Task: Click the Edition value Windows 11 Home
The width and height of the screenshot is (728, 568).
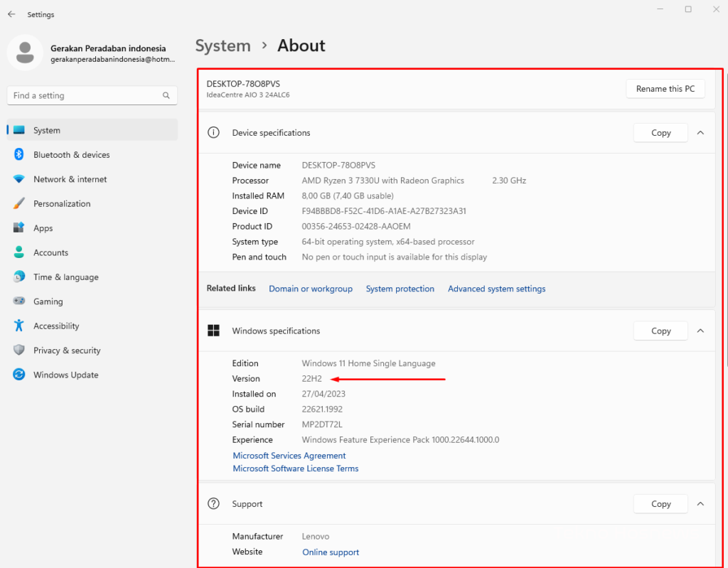Action: (x=369, y=363)
